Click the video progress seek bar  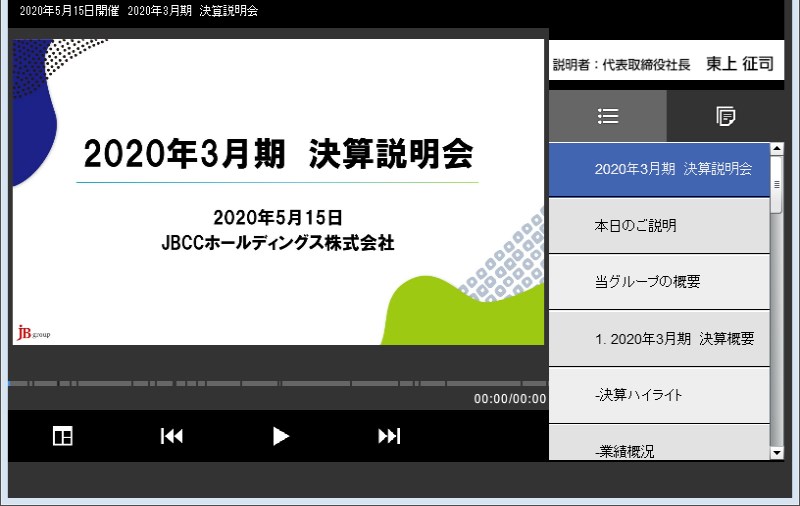(278, 383)
